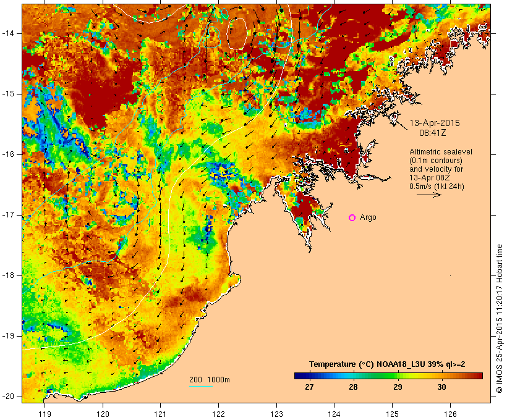Click the closed white sea-level contour oval

(237, 33)
